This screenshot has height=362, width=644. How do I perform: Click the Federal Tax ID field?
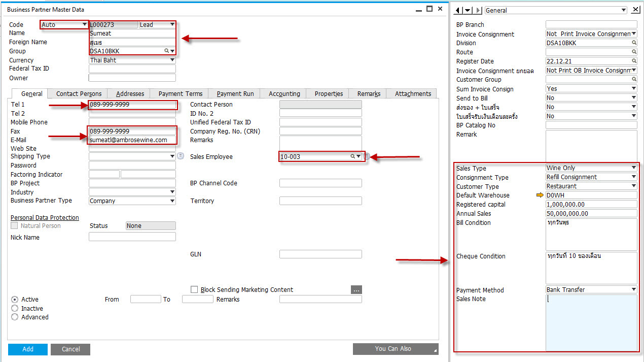point(132,69)
